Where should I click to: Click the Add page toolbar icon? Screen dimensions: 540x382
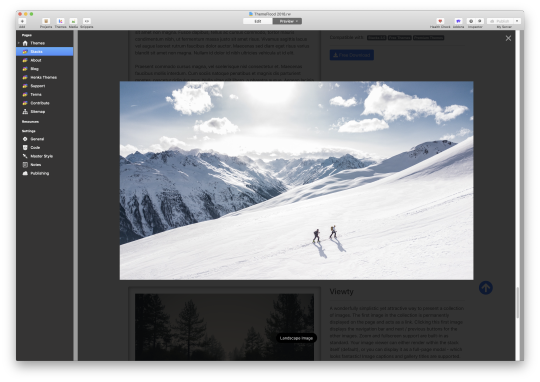(x=22, y=21)
